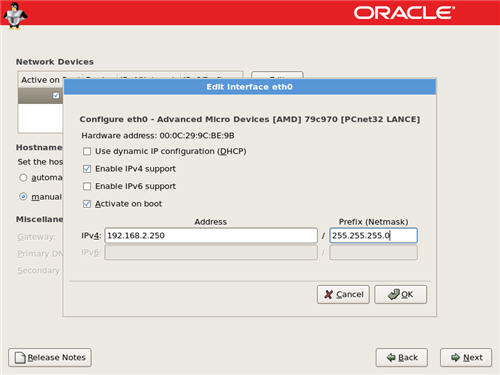This screenshot has height=375, width=500.
Task: Click the Configure eth0 heading text
Action: coord(250,119)
